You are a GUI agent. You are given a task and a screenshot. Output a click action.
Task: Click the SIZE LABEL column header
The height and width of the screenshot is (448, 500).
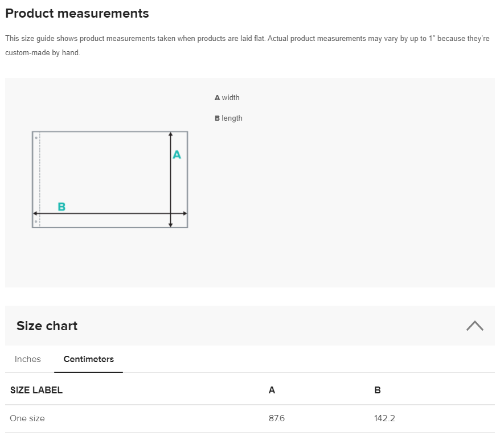coord(36,391)
